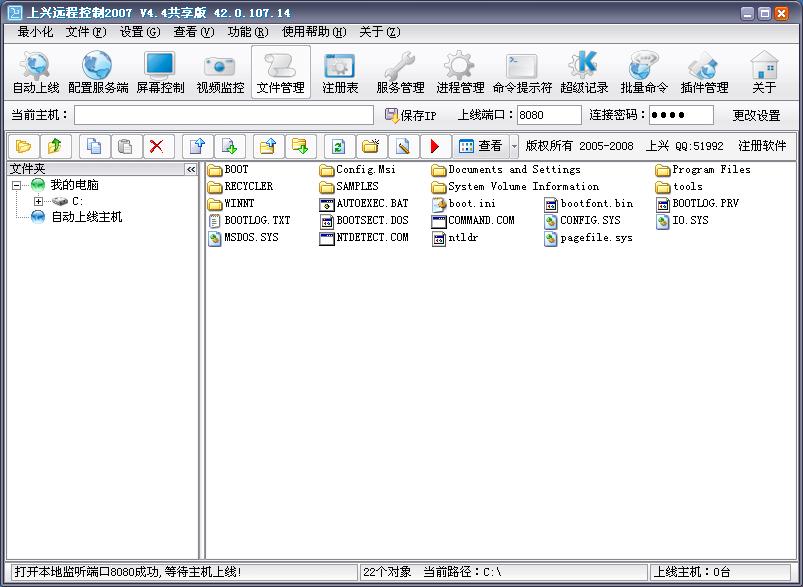Click the copy files icon
Image resolution: width=803 pixels, height=587 pixels.
(93, 146)
